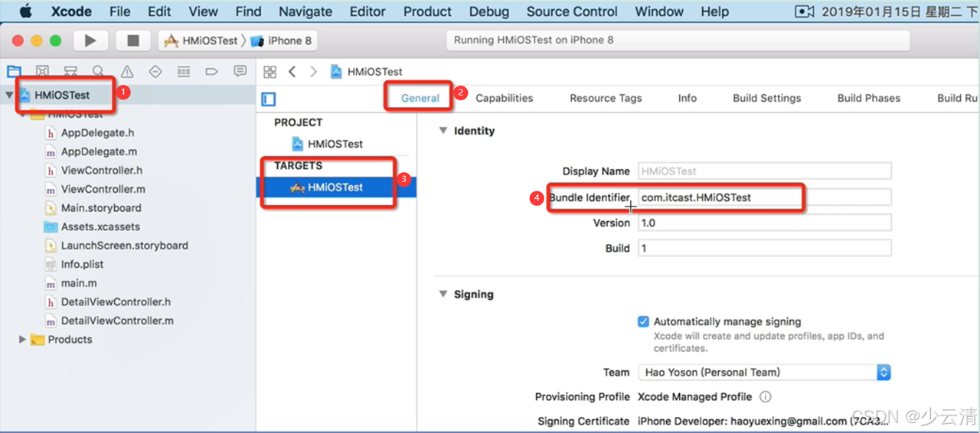The height and width of the screenshot is (433, 980).
Task: Select HMiOSTest target under TARGETS
Action: tap(335, 187)
